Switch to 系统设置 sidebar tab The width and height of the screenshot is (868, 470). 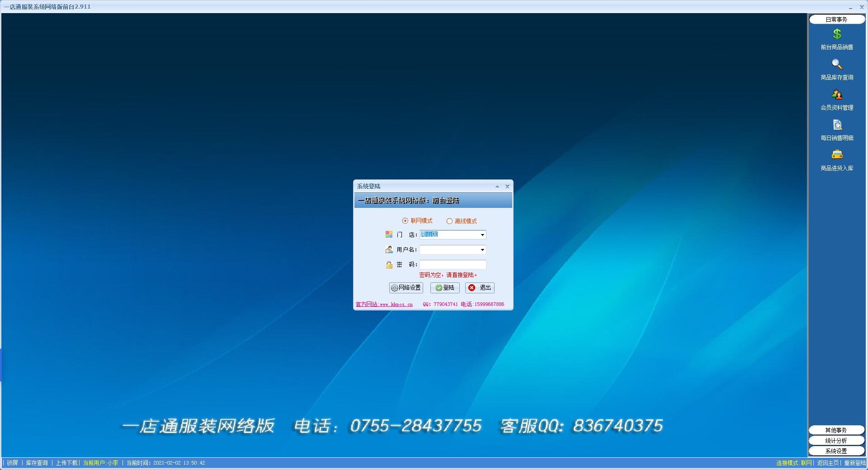[x=836, y=451]
